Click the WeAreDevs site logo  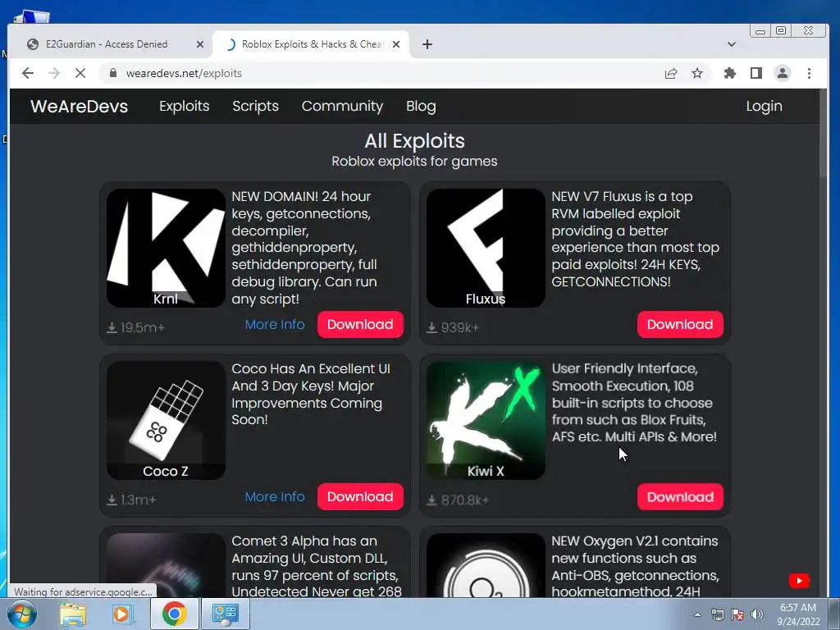[80, 106]
